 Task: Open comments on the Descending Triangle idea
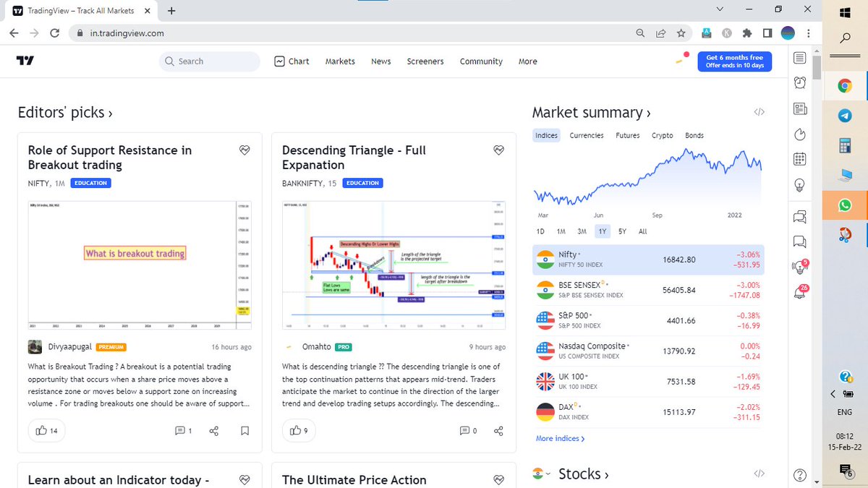[468, 431]
